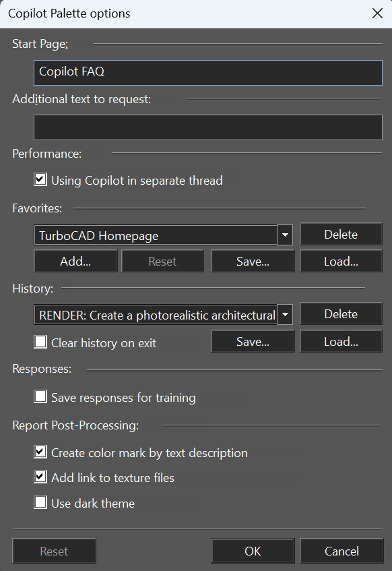This screenshot has height=571, width=392.
Task: Open the History dropdown arrow
Action: point(285,315)
